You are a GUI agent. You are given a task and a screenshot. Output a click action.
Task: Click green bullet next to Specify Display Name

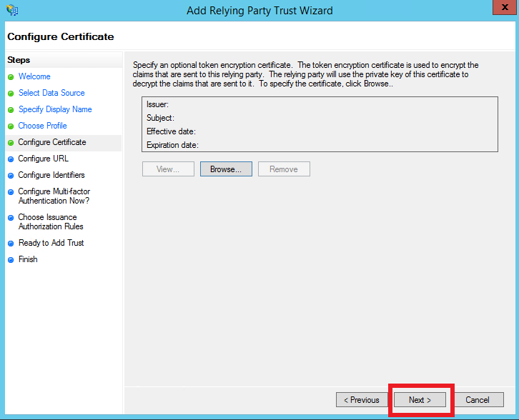pos(11,110)
